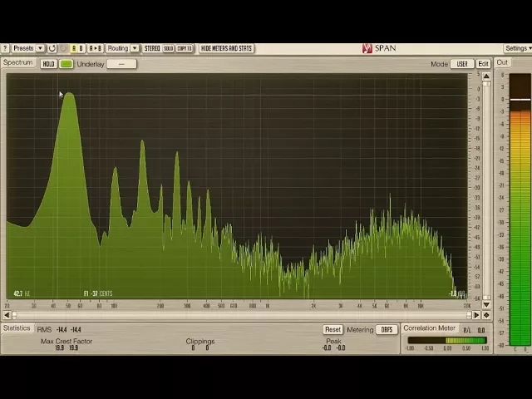Screen dimensions: 532x399
Task: Click the Peak label in statistics
Action: coord(333,341)
